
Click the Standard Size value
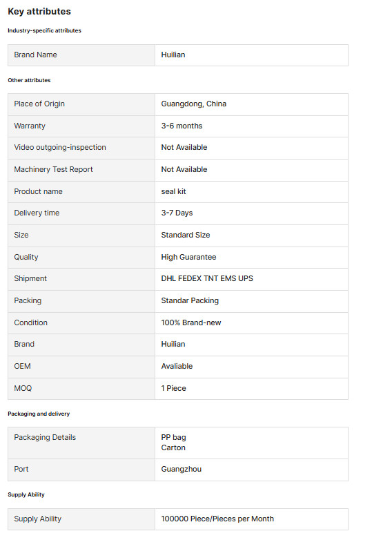(186, 235)
